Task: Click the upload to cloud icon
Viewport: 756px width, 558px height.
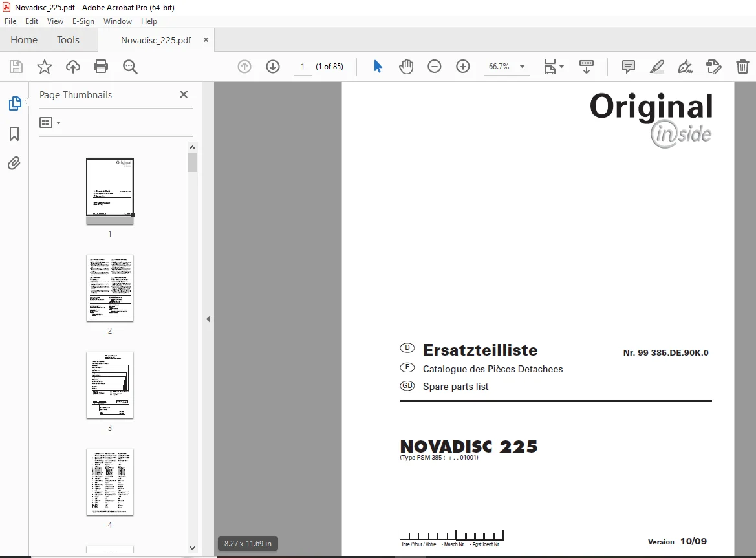Action: click(73, 67)
